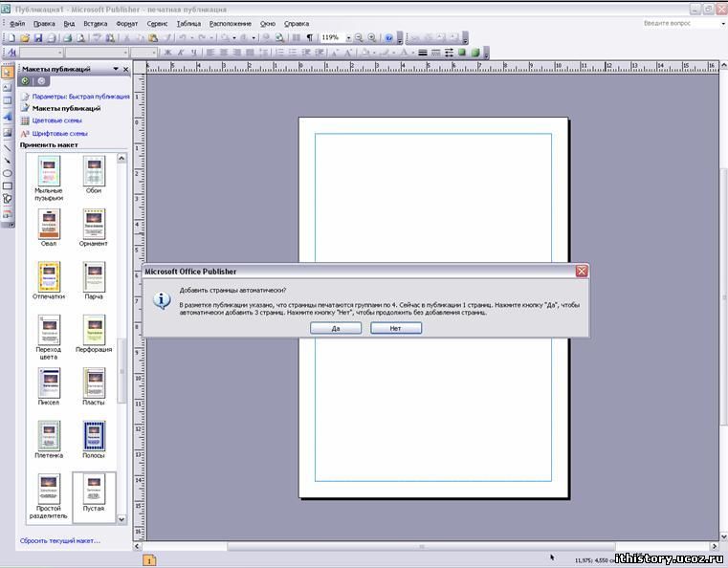728x568 pixels.
Task: Open Help with the blue question icon
Action: (388, 37)
